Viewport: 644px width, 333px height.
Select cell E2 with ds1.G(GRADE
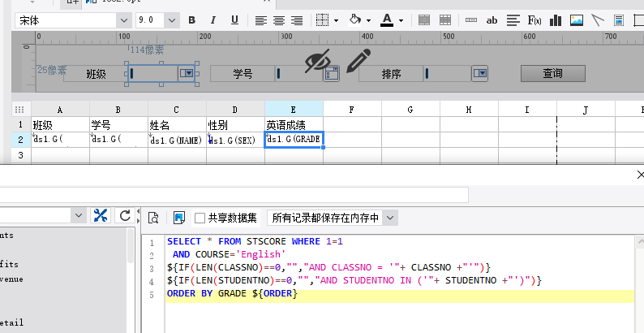(x=294, y=140)
